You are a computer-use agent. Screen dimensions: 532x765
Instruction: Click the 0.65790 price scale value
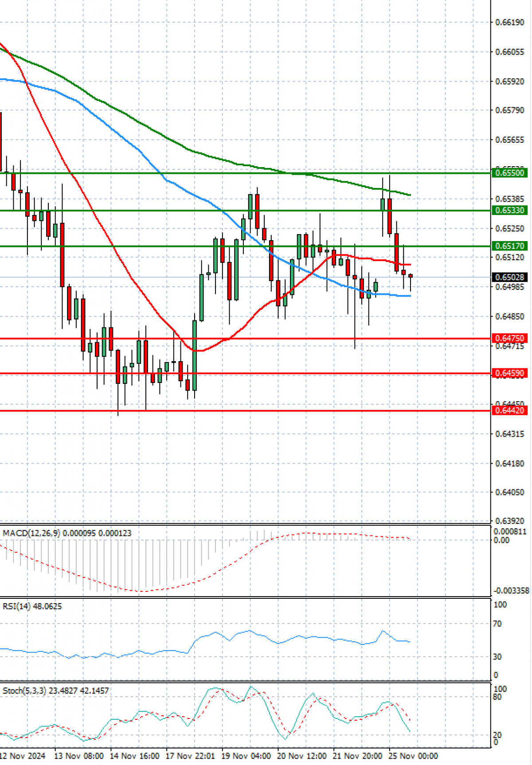tap(509, 110)
